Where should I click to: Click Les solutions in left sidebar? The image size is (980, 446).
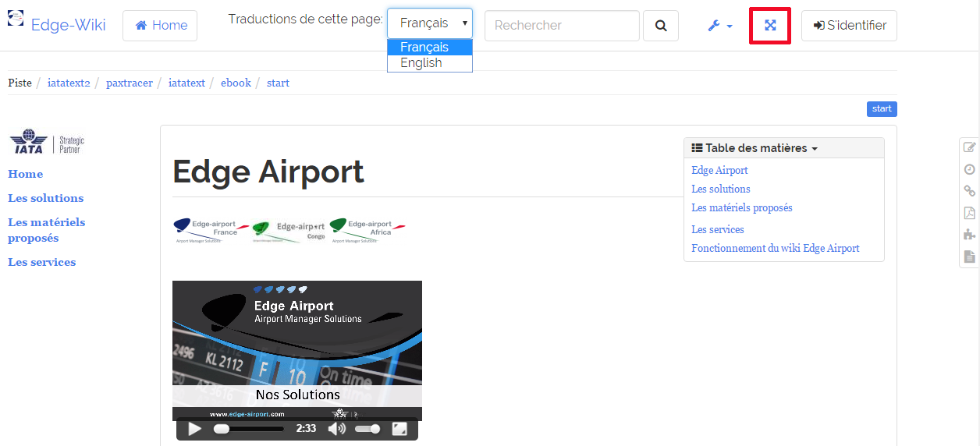tap(45, 198)
